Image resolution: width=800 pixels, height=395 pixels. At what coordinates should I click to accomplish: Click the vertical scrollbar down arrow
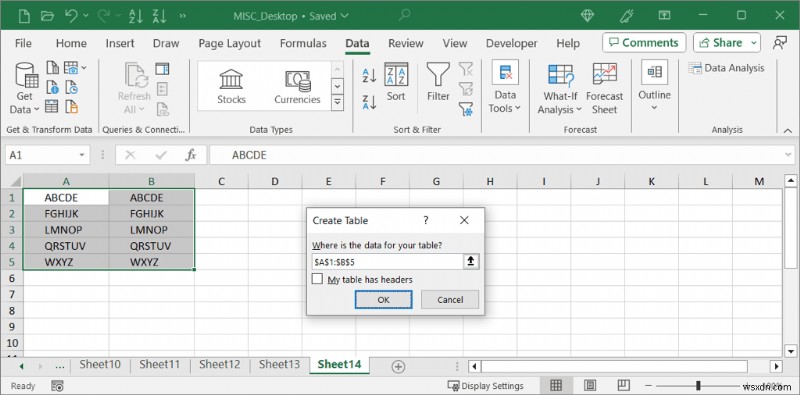point(790,351)
